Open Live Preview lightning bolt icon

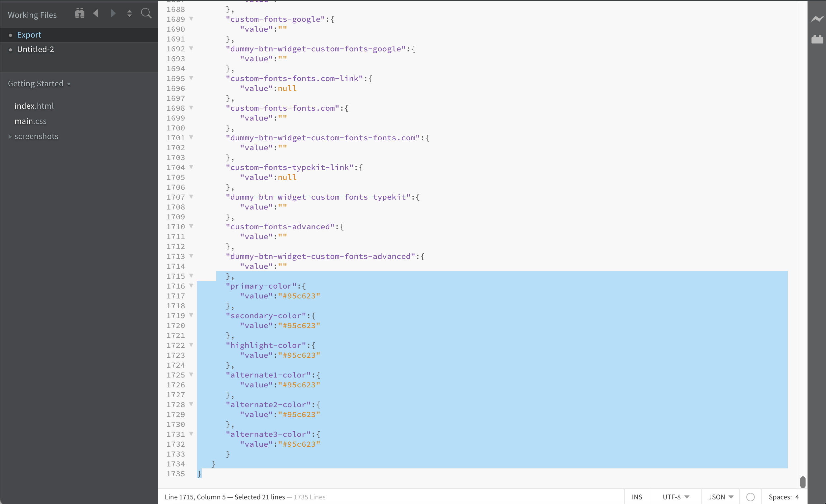tap(817, 19)
